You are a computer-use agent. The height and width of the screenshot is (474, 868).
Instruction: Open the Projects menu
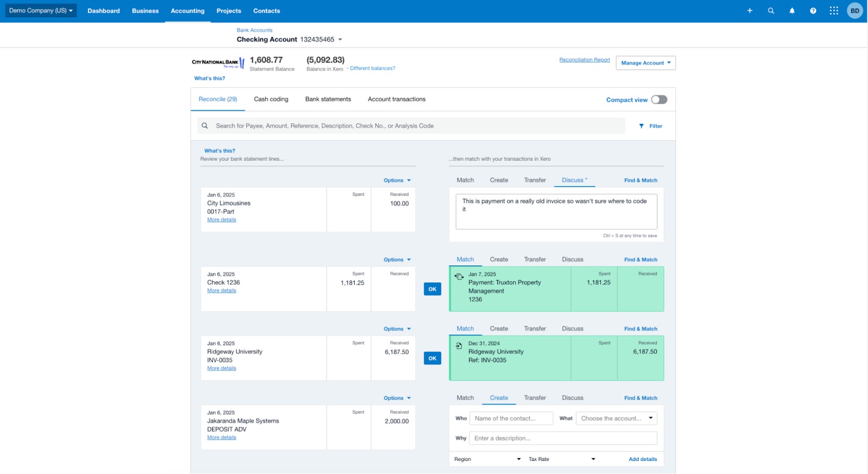229,11
